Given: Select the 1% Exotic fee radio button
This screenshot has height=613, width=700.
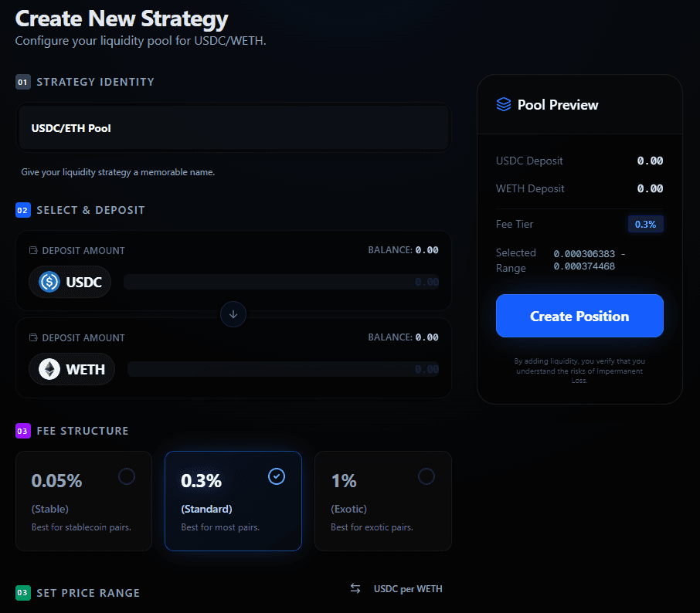Looking at the screenshot, I should pyautogui.click(x=426, y=476).
